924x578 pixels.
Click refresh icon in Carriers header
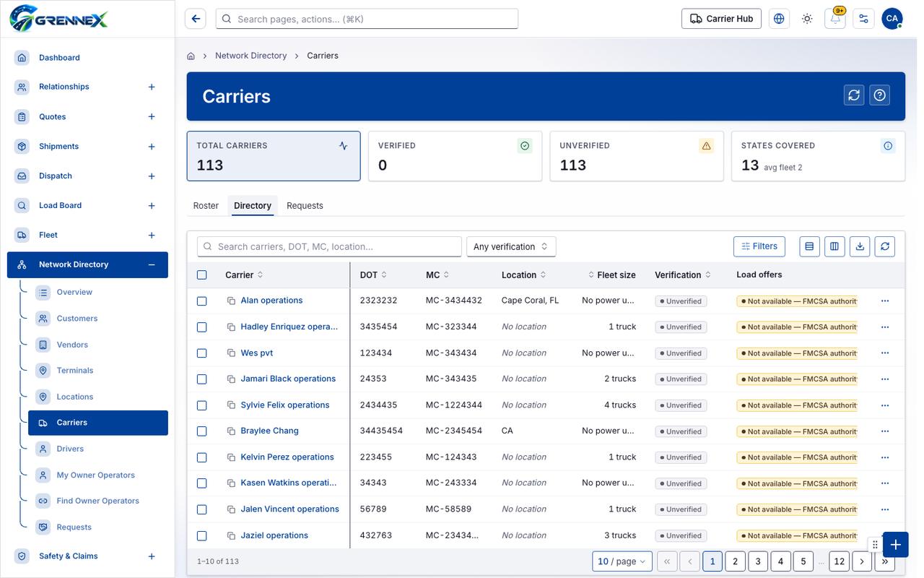coord(855,95)
